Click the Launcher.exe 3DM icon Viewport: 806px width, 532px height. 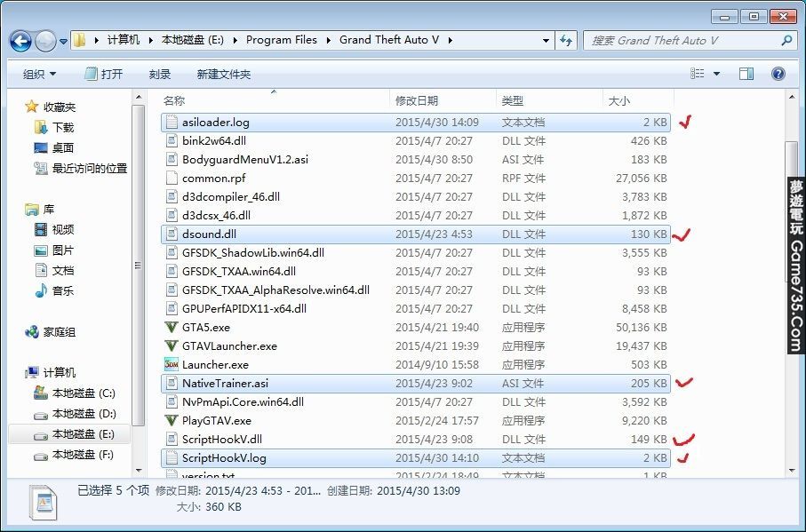[x=172, y=365]
